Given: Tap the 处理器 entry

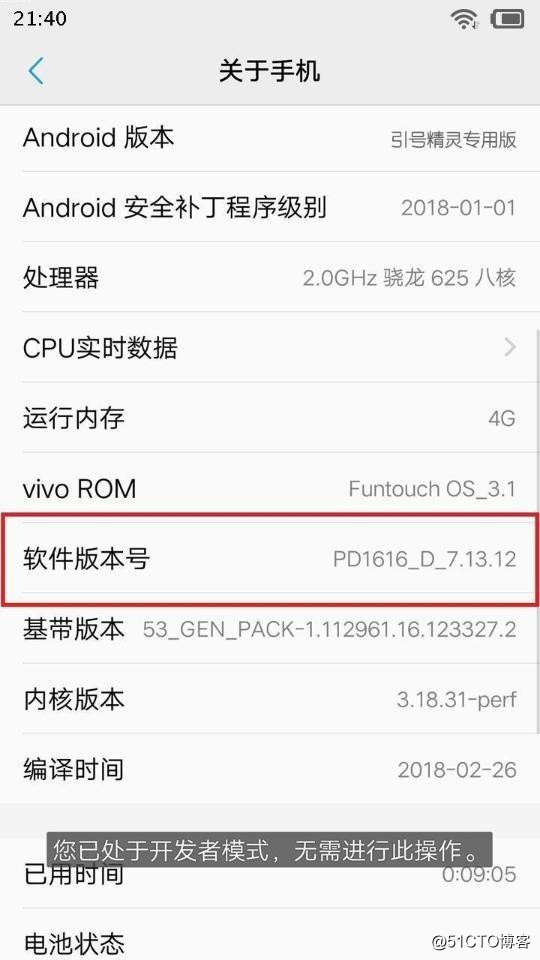Looking at the screenshot, I should (x=270, y=278).
